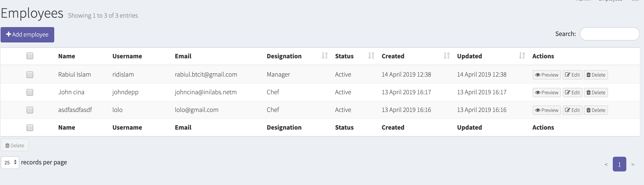The image size is (644, 185).
Task: Select the checkbox on John cina's row
Action: 29,92
